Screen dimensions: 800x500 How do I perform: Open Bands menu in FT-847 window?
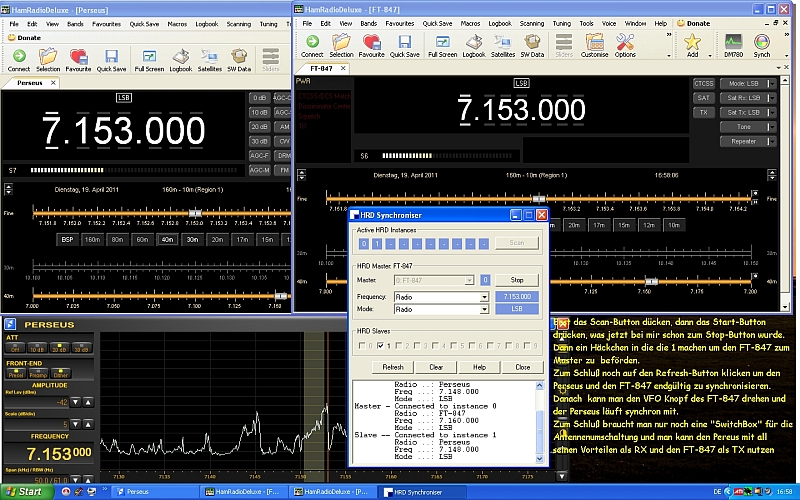coord(368,23)
